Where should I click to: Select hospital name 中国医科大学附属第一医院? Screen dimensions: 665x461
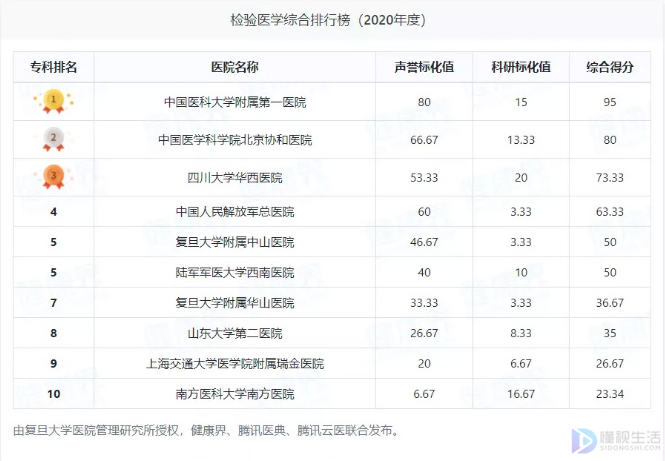[235, 102]
